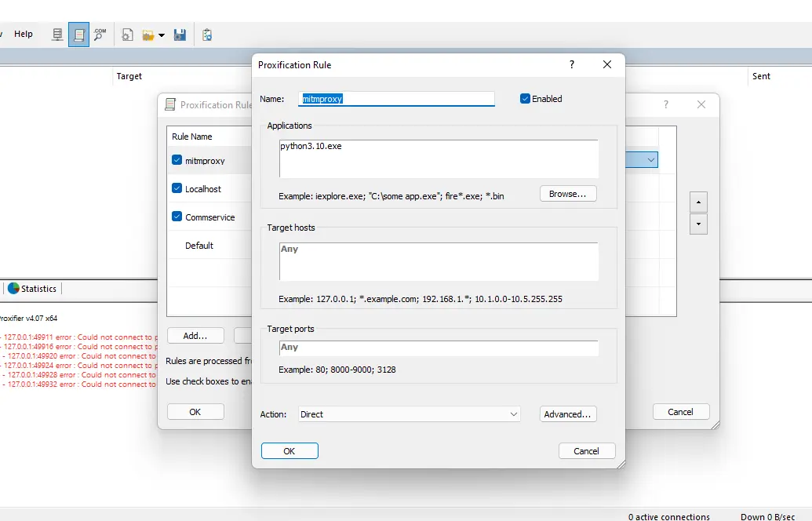Toggle the Commservice rule checkbox
The image size is (812, 521).
coord(177,217)
